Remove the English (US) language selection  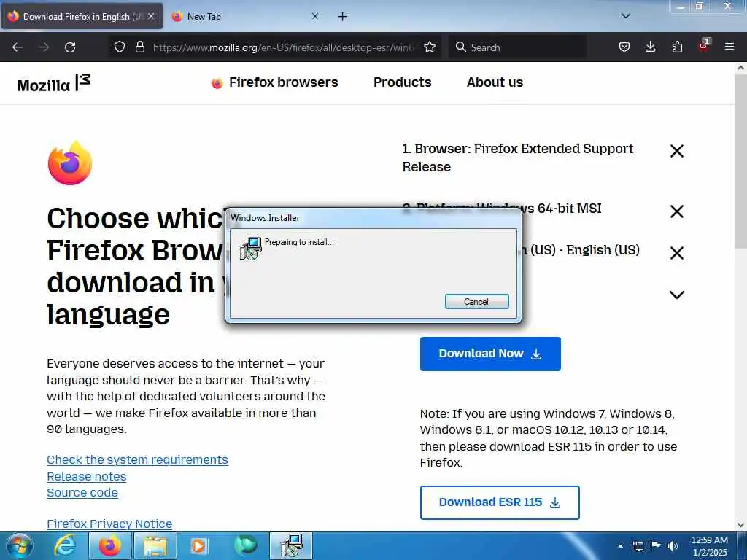[676, 253]
